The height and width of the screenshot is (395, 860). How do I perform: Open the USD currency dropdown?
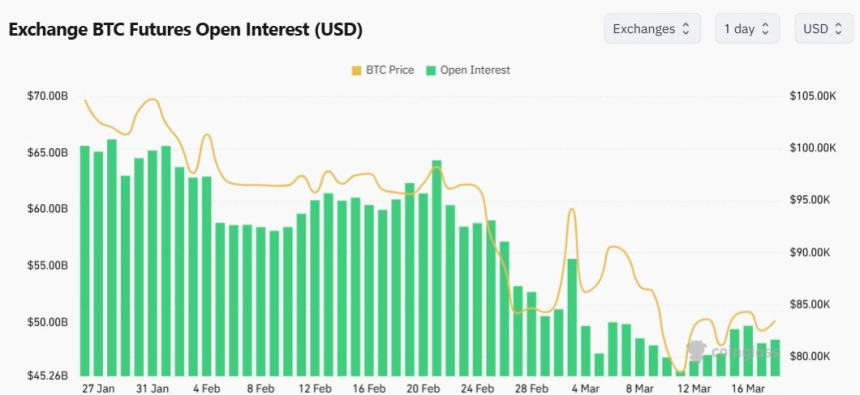[x=824, y=29]
